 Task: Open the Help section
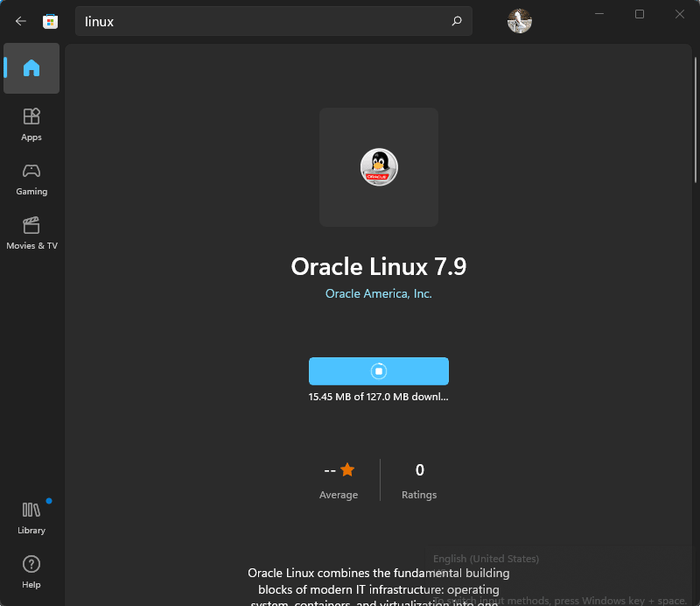(x=31, y=572)
